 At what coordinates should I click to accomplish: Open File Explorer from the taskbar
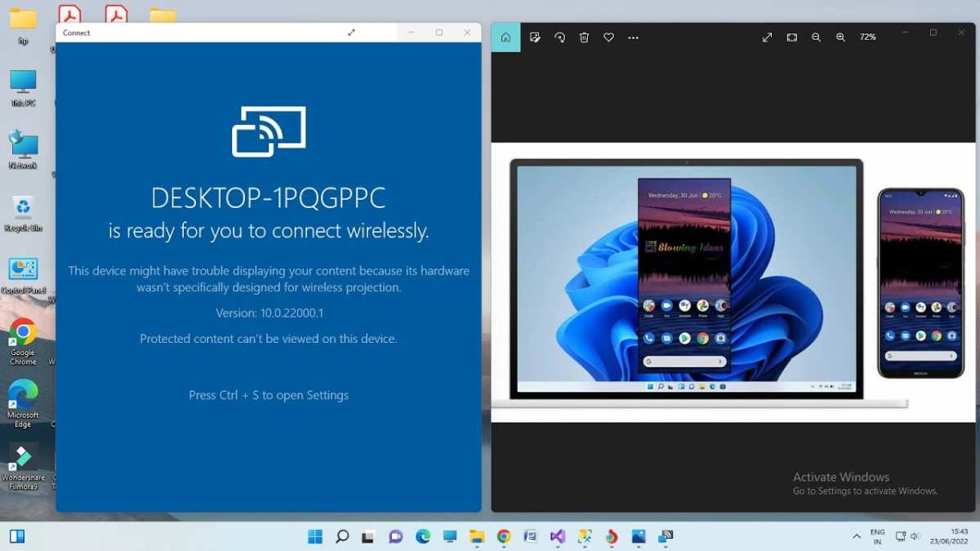pos(477,536)
